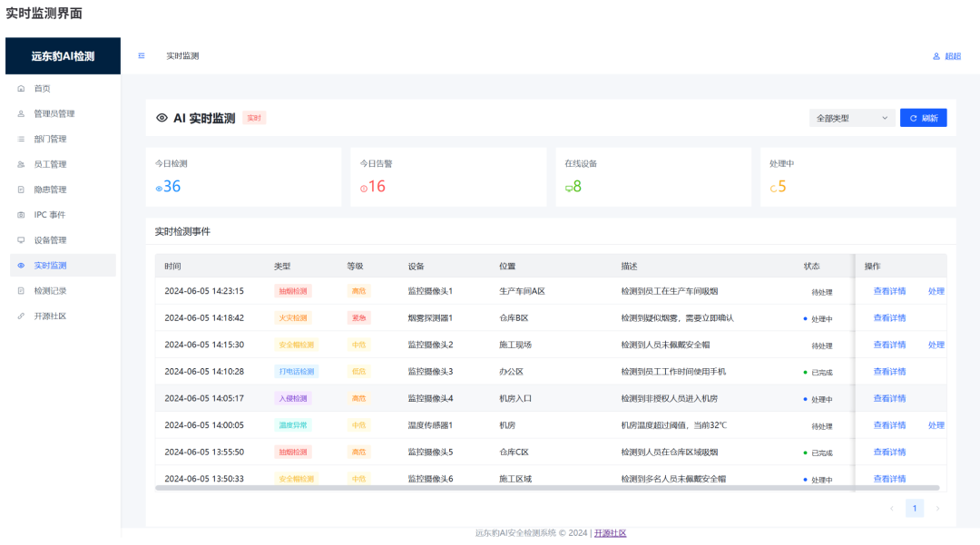Click 处理 for the 温度传感器1 event
The width and height of the screenshot is (980, 545).
pos(936,425)
